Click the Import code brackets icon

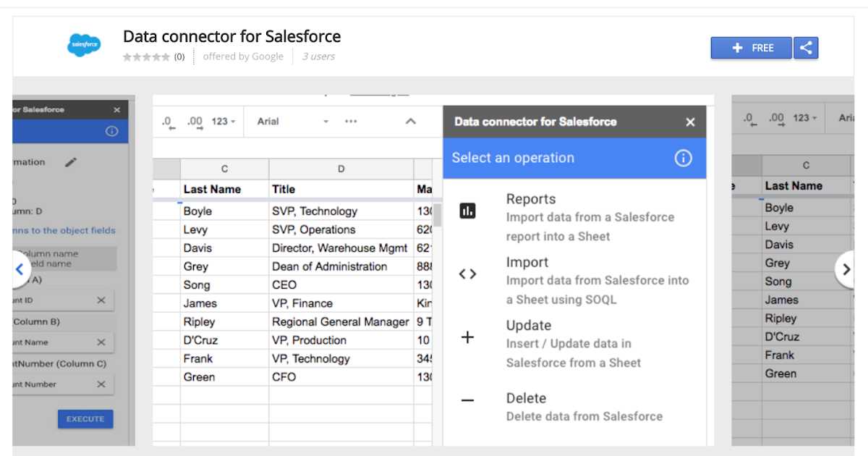pos(468,274)
